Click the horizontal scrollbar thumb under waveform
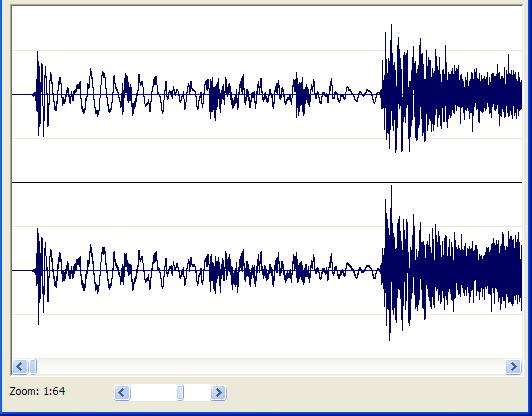532x416 pixels. 33,366
